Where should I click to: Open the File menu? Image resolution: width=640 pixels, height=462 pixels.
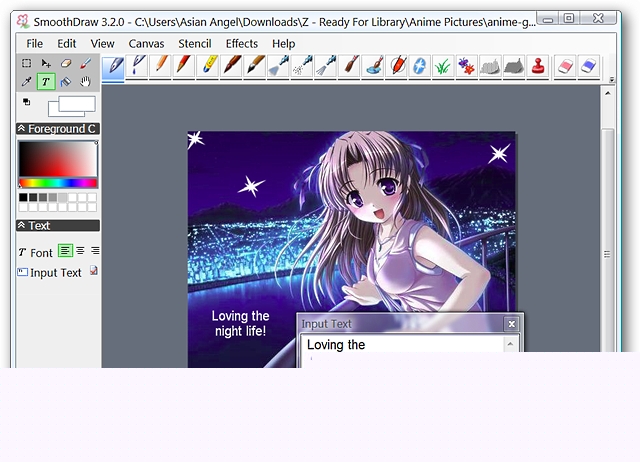(x=34, y=44)
